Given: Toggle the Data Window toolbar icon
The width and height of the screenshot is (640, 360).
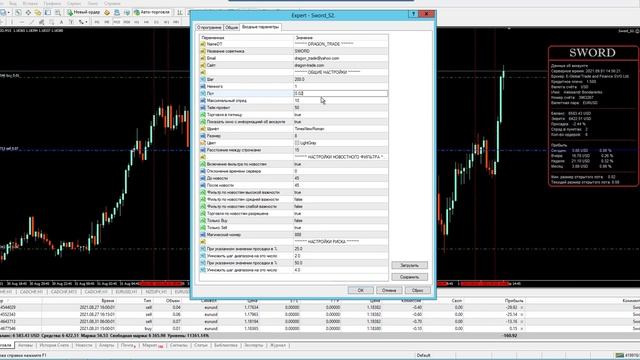Looking at the screenshot, I should (x=28, y=13).
